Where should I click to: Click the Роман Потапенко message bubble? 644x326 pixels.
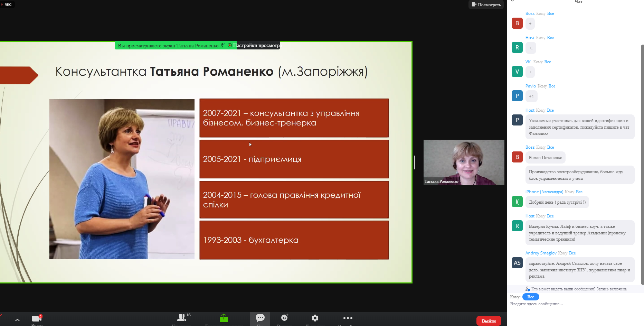coord(546,158)
